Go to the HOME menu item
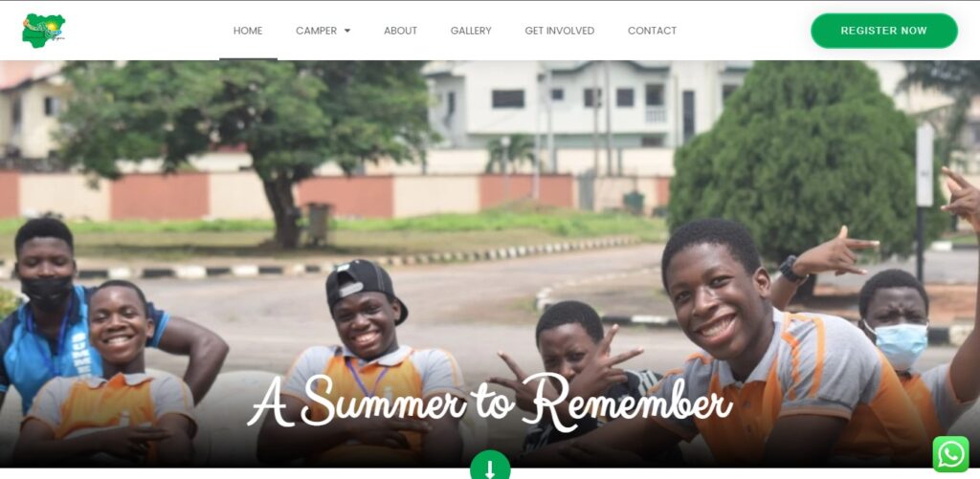The image size is (980, 479). click(x=248, y=31)
